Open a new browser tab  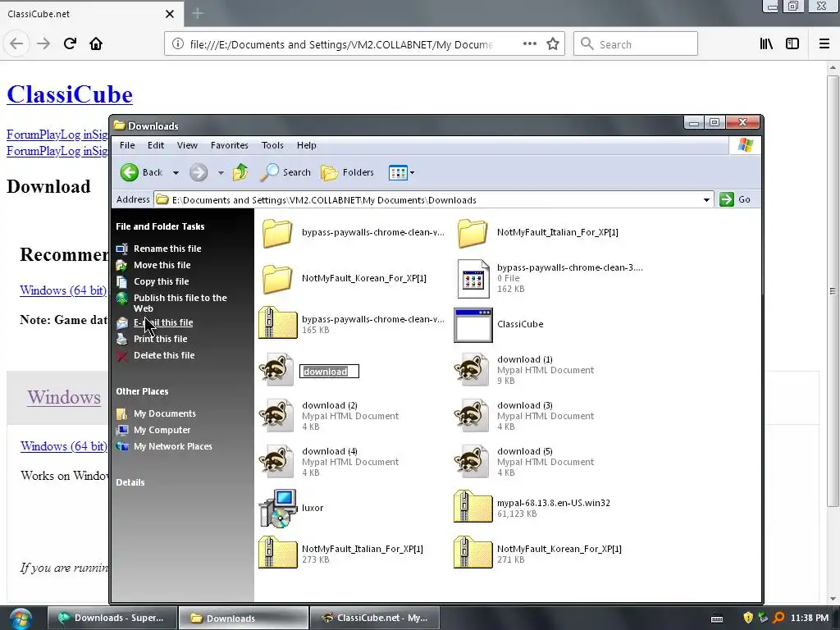[198, 13]
